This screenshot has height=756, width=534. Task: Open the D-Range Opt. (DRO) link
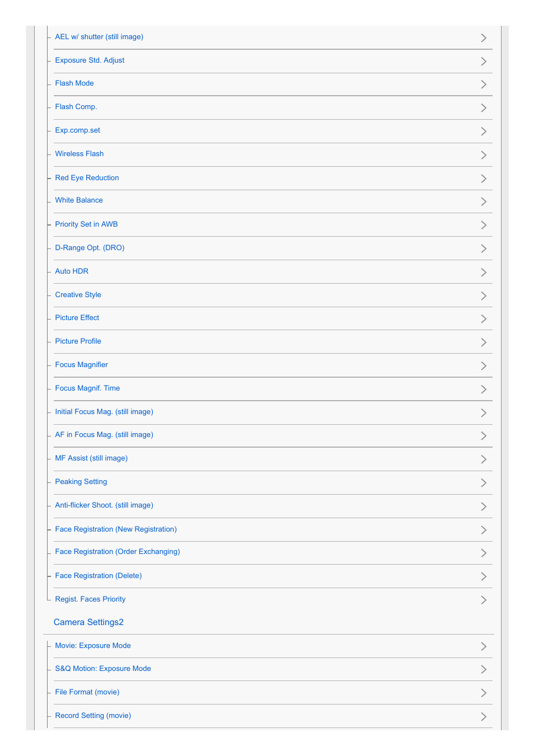coord(90,248)
